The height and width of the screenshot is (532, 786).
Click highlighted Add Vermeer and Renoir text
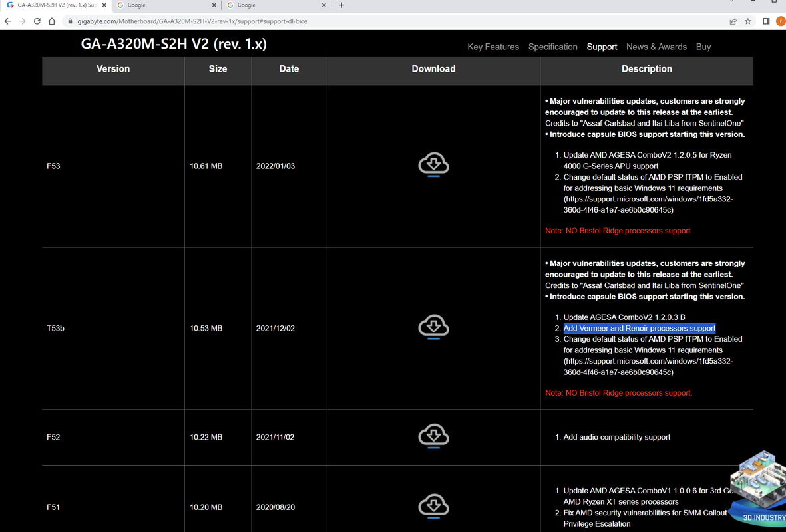[x=639, y=328]
